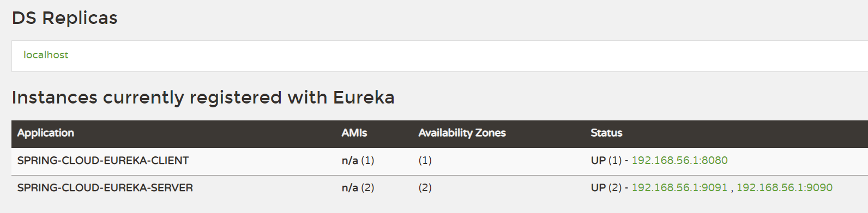Click the DS Replicas heading
This screenshot has width=868, height=213.
click(64, 18)
